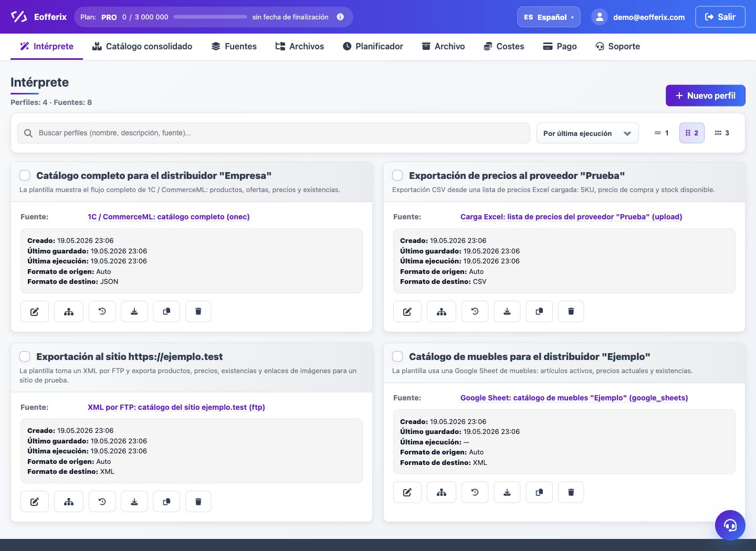Screen dimensions: 756x551
Task: Click the Eofferix logo
Action: click(x=39, y=17)
